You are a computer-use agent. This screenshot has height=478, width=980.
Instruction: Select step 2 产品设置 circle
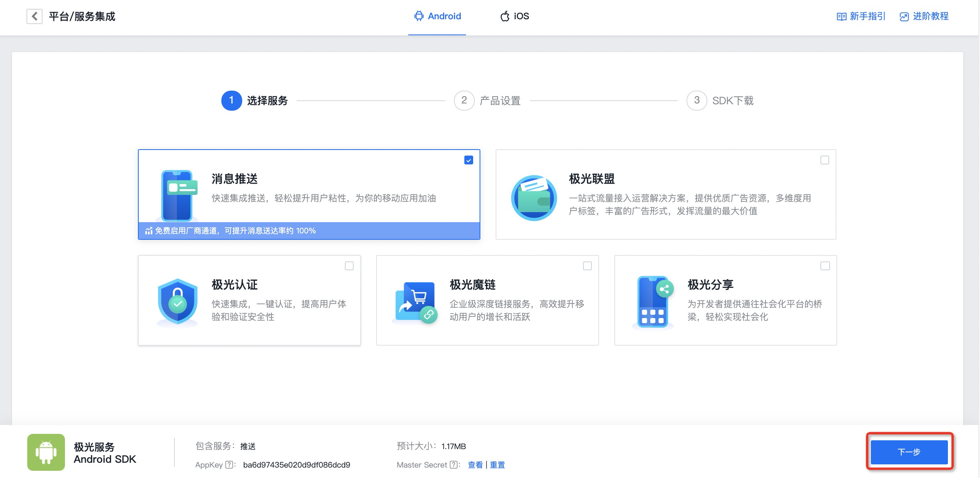click(464, 100)
